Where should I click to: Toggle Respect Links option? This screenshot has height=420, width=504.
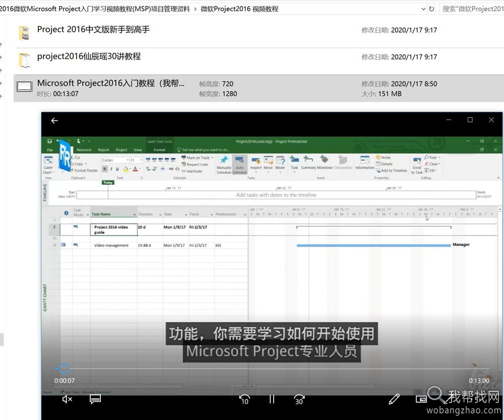[195, 164]
